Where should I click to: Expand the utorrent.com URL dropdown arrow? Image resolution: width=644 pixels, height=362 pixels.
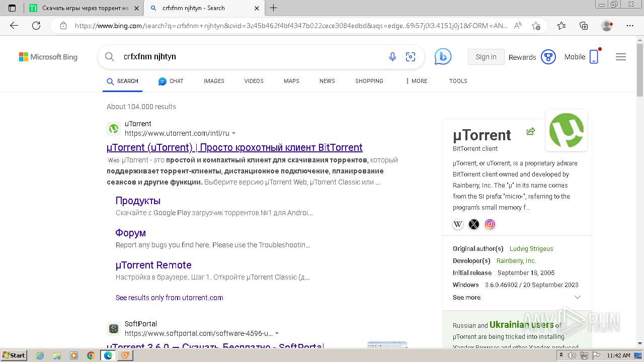[233, 134]
